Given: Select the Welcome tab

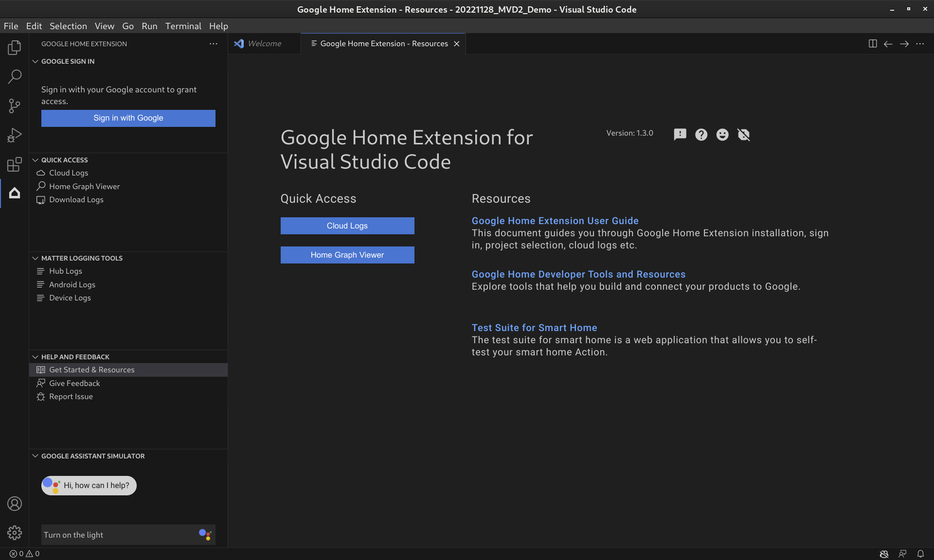Looking at the screenshot, I should 264,43.
